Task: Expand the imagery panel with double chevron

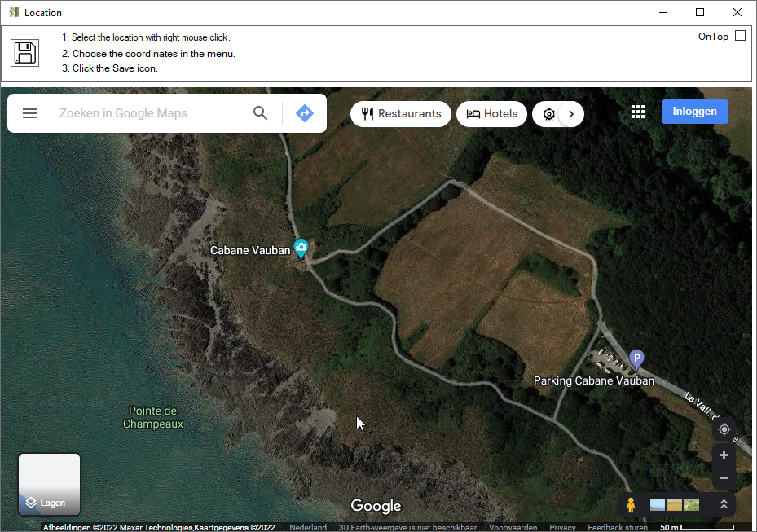Action: (724, 504)
